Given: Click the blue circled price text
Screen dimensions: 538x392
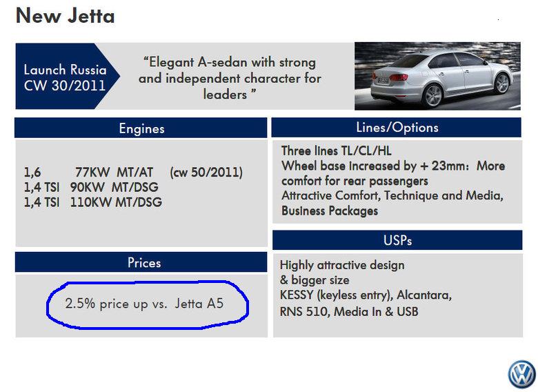Looking at the screenshot, I should coord(144,304).
